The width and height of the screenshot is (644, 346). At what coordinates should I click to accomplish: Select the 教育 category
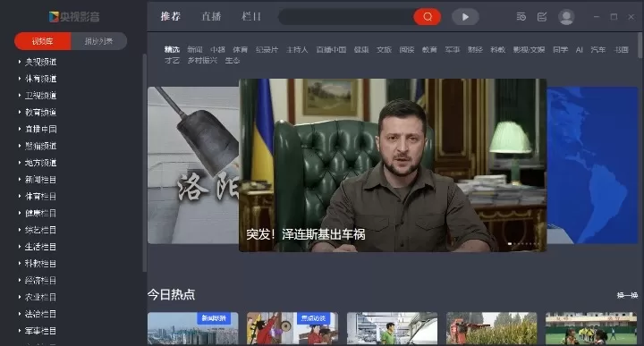coord(429,50)
